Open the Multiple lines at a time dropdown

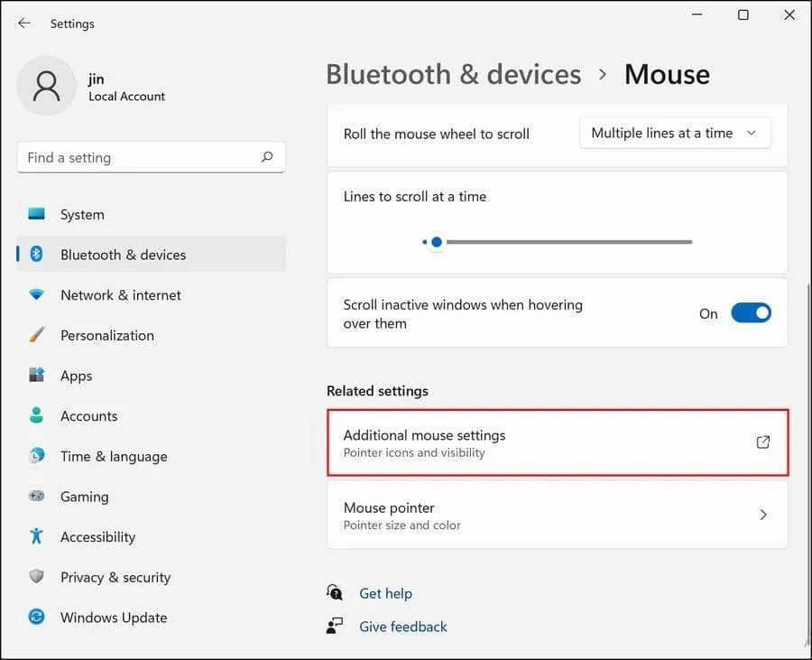(x=675, y=133)
